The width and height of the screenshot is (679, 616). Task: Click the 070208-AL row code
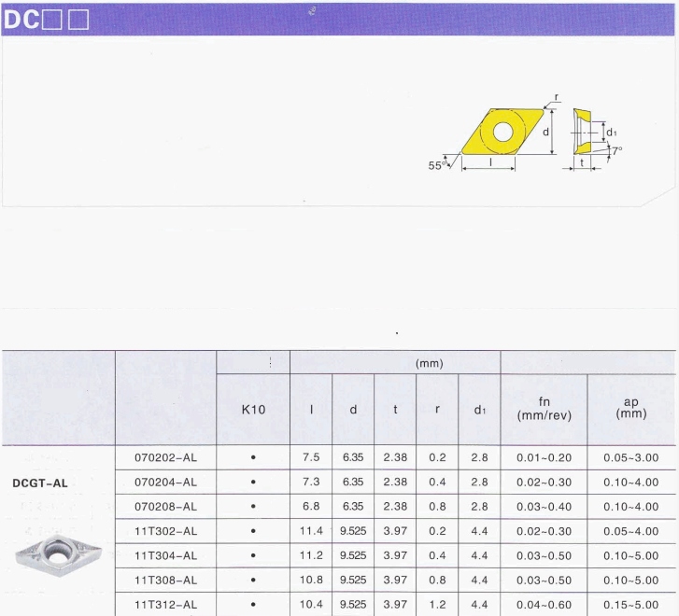[x=166, y=507]
